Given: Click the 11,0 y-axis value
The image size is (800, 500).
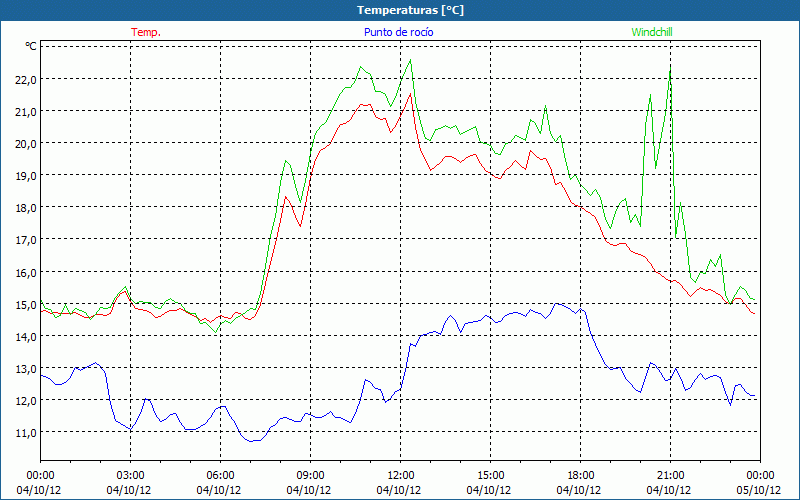Looking at the screenshot, I should pyautogui.click(x=27, y=433).
